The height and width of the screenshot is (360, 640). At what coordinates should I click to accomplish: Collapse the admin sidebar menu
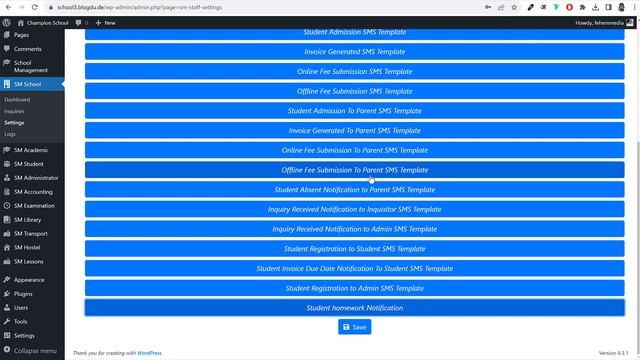point(32,351)
